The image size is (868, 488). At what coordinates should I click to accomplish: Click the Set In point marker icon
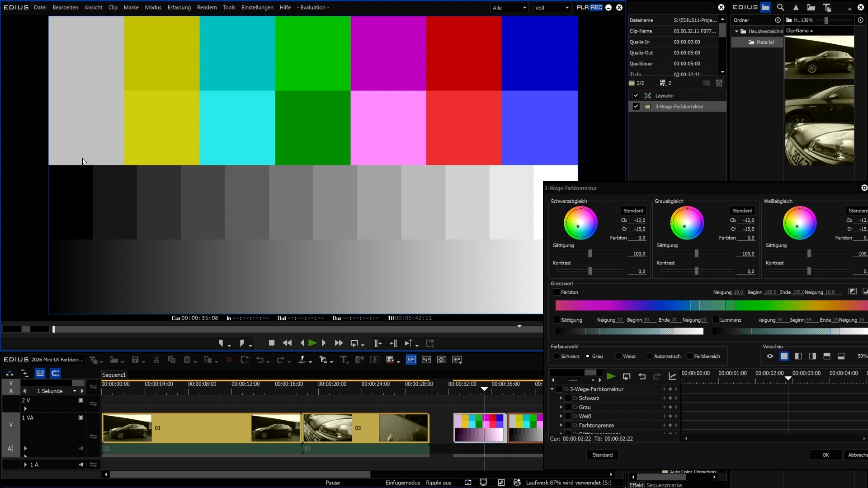click(221, 343)
